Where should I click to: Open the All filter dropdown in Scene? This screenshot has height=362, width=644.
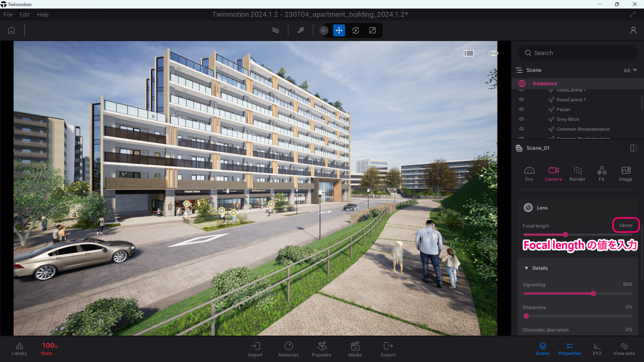click(630, 70)
